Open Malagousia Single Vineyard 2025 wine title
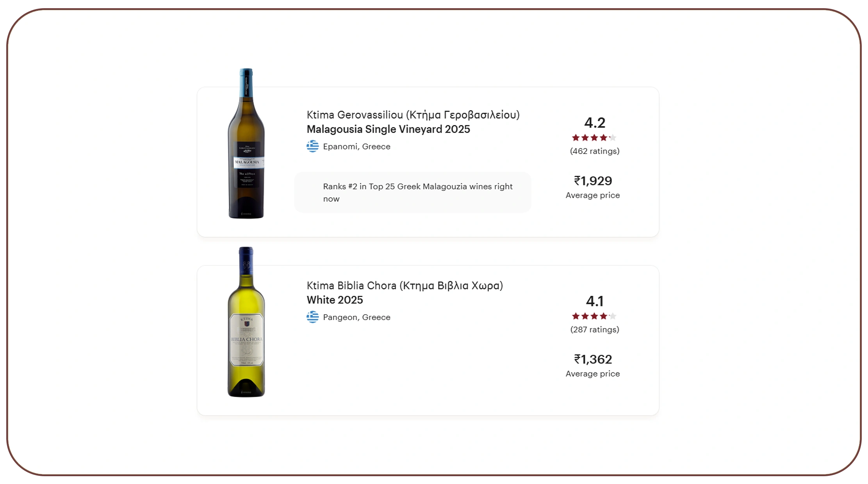The image size is (868, 484). (x=388, y=129)
